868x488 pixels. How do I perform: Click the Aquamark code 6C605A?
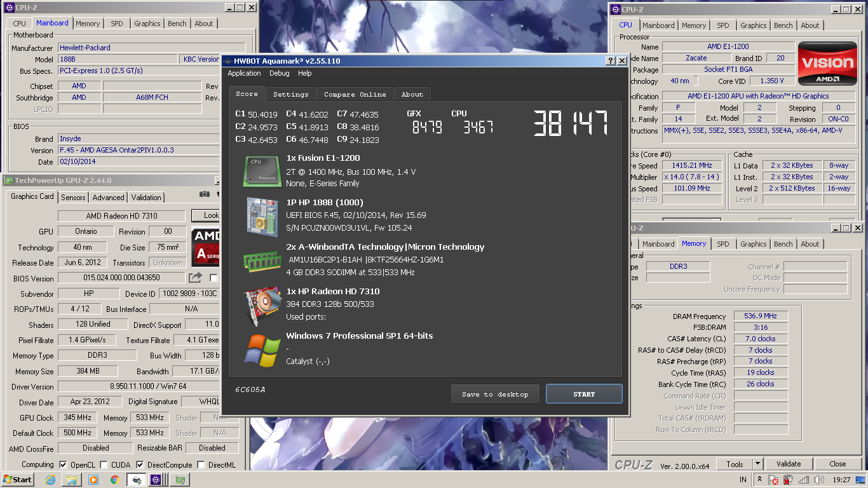point(250,390)
